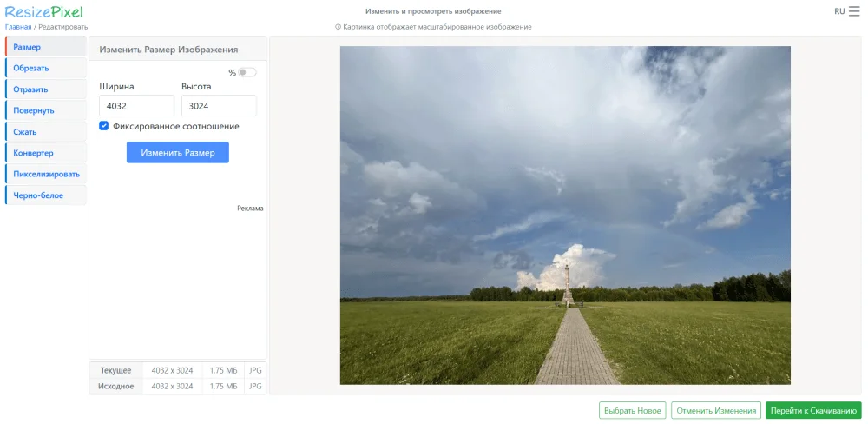Select the Пикселизировать tool

pyautogui.click(x=45, y=174)
